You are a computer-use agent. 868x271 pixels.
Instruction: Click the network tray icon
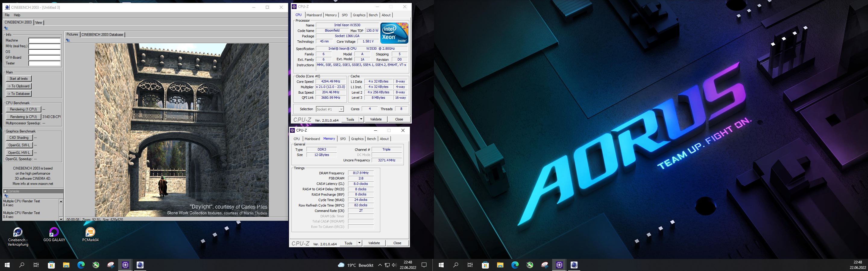[x=387, y=265]
